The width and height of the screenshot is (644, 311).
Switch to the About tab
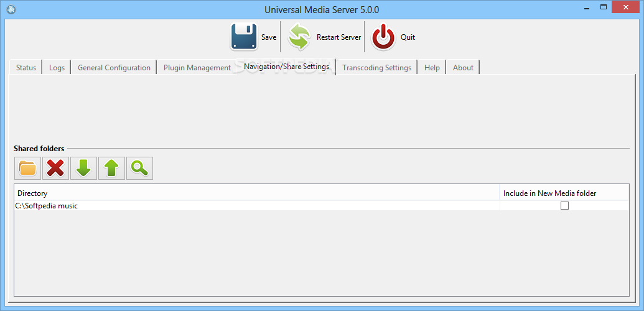(x=463, y=68)
